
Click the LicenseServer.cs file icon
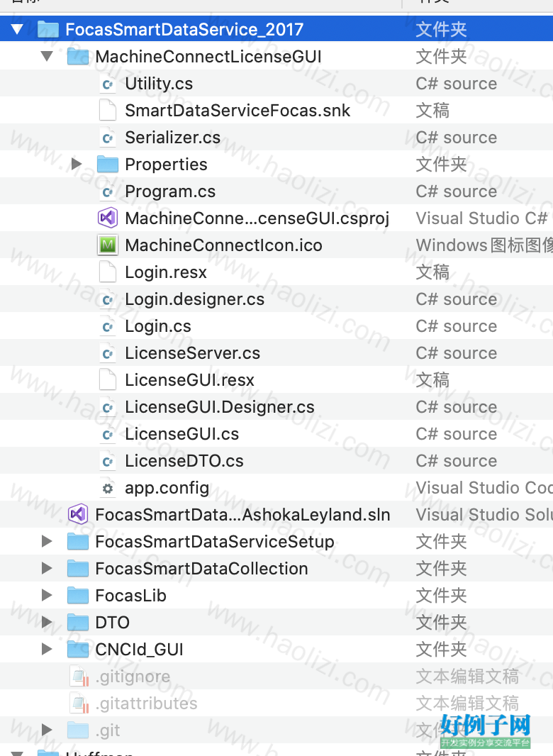click(x=108, y=353)
